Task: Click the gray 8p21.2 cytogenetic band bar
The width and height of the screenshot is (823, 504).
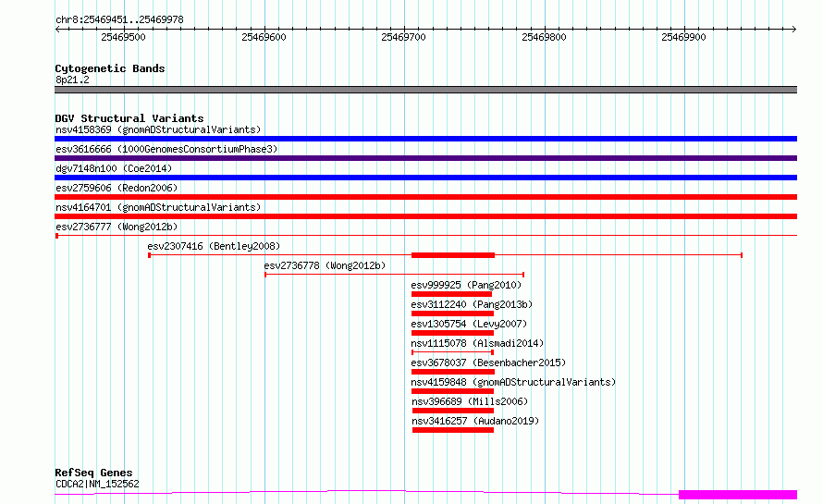Action: pos(425,90)
